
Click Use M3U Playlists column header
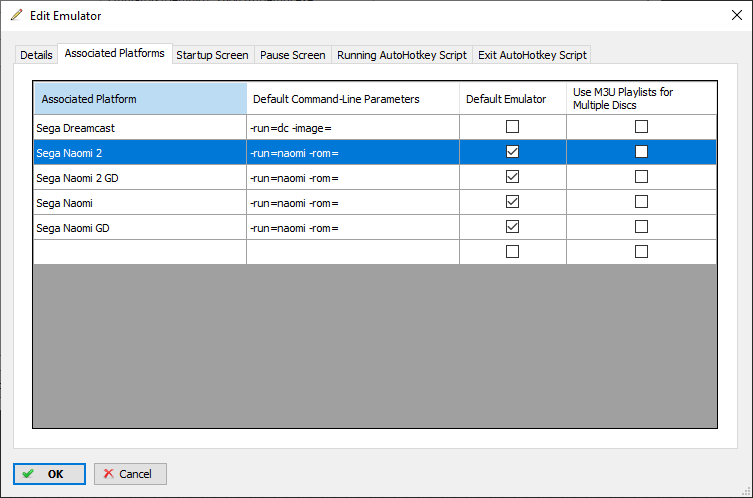pyautogui.click(x=642, y=99)
